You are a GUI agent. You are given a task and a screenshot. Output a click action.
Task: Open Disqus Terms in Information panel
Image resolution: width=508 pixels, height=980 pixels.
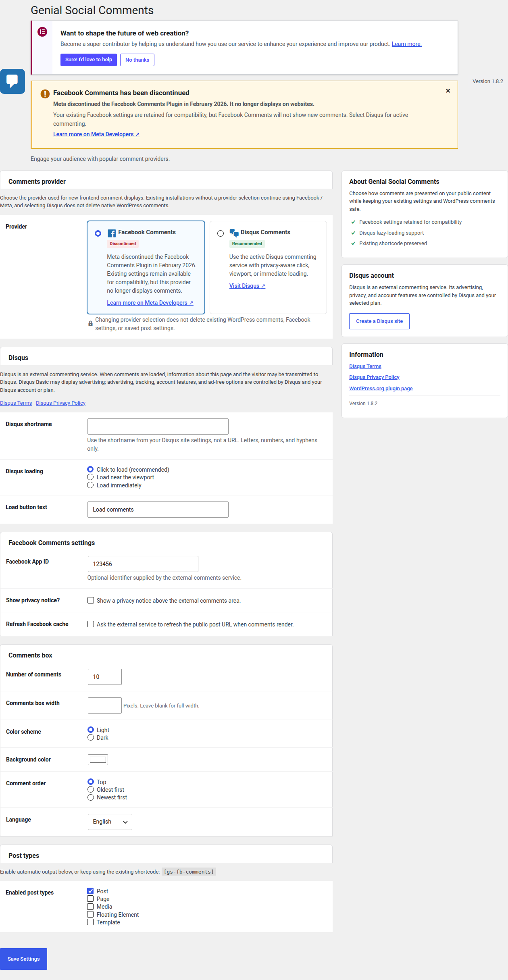point(365,366)
